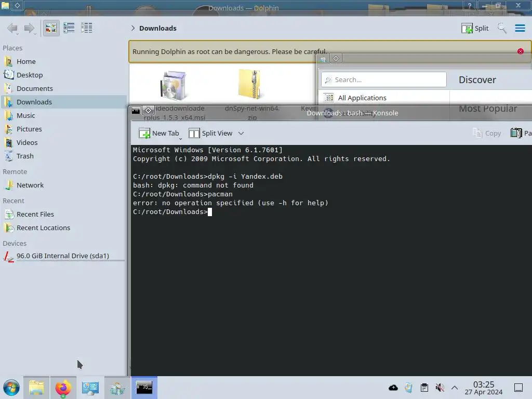Switch to Discover taskbar entry
This screenshot has width=532, height=399.
pos(117,388)
